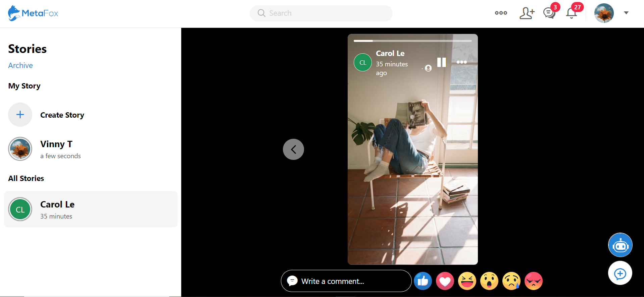Click the "a few seconds" text under Vinny T

coord(60,156)
